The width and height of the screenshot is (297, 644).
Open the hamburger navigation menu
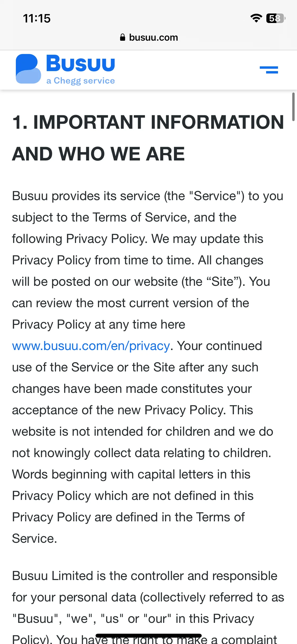pyautogui.click(x=269, y=70)
